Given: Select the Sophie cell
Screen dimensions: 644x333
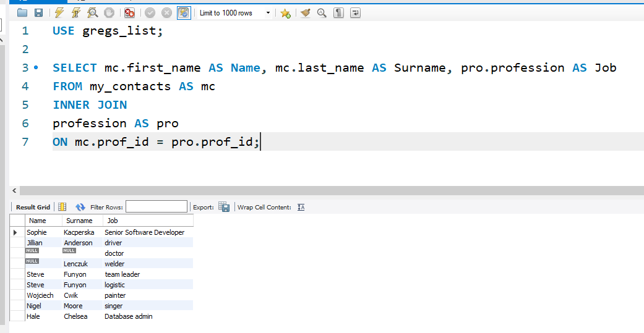Looking at the screenshot, I should (43, 232).
